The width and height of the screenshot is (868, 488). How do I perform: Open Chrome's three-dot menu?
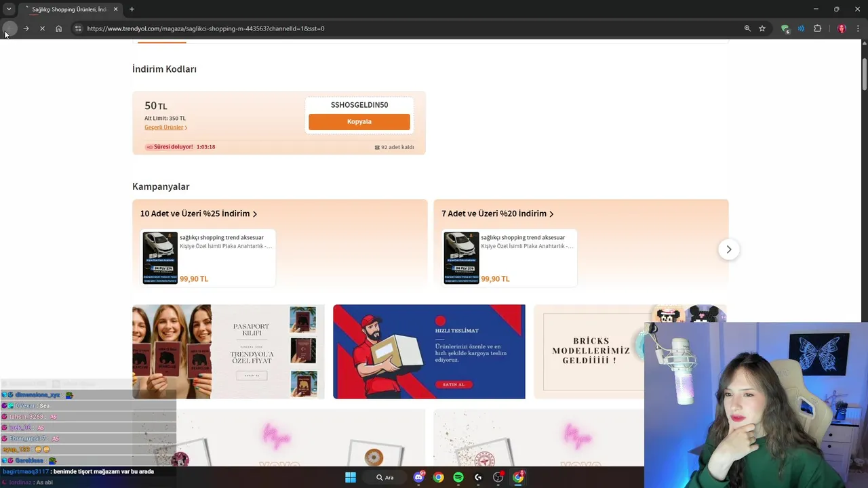coord(858,28)
